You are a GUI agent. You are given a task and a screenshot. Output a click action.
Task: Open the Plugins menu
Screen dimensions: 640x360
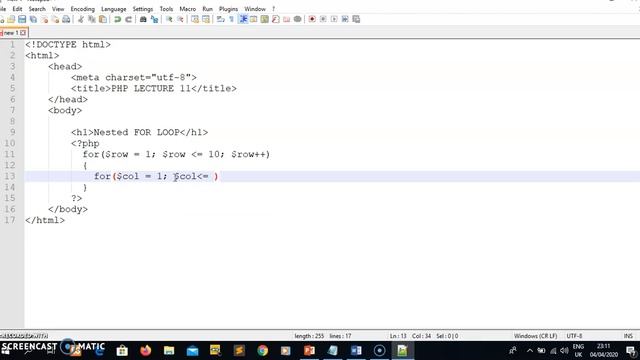click(229, 9)
